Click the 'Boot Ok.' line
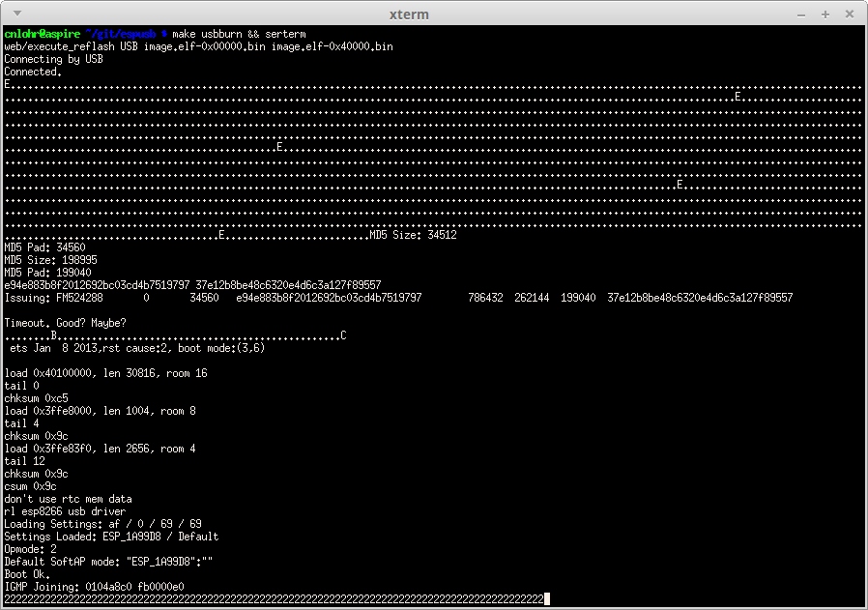The image size is (868, 610). pyautogui.click(x=27, y=574)
